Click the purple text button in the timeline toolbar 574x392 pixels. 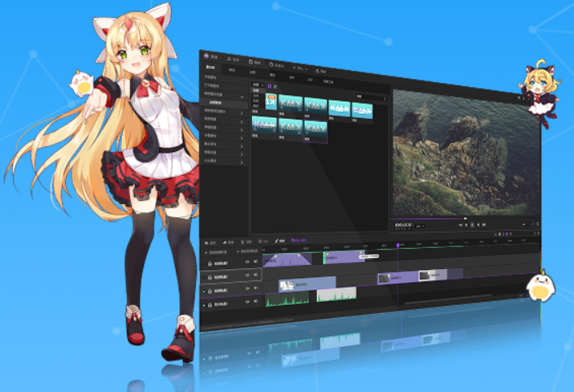click(298, 241)
